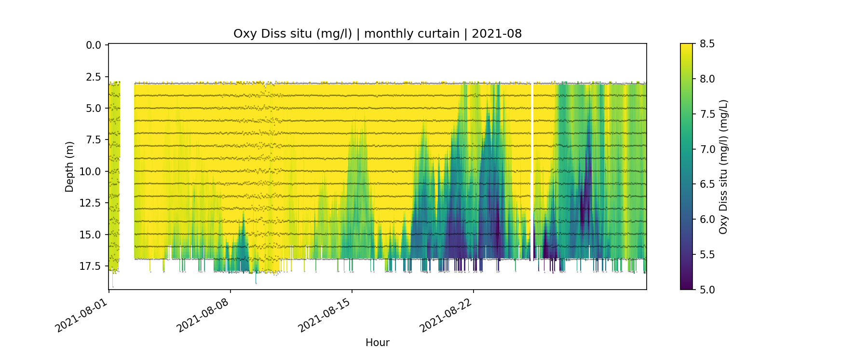Click the 7.0 tick label on the colorbar
The width and height of the screenshot is (868, 362).
point(707,149)
